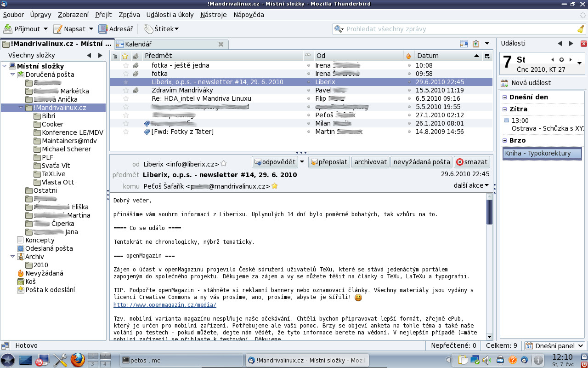Open the Napsat dropdown arrow
Viewport: 588px width, 368px height.
pyautogui.click(x=90, y=29)
